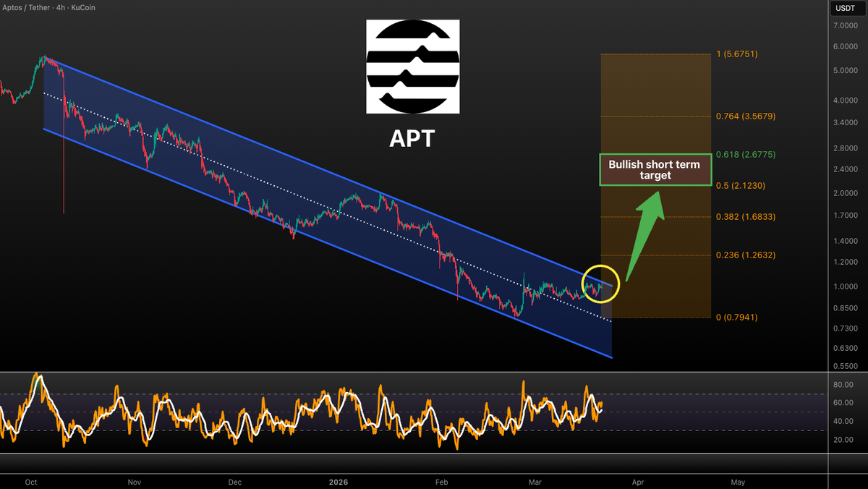The height and width of the screenshot is (489, 868).
Task: Click Fibonacci label 0.5 (2.1230)
Action: pyautogui.click(x=741, y=186)
